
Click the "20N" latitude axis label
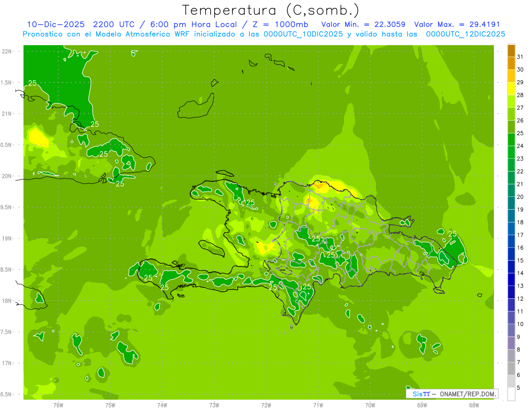click(x=8, y=176)
